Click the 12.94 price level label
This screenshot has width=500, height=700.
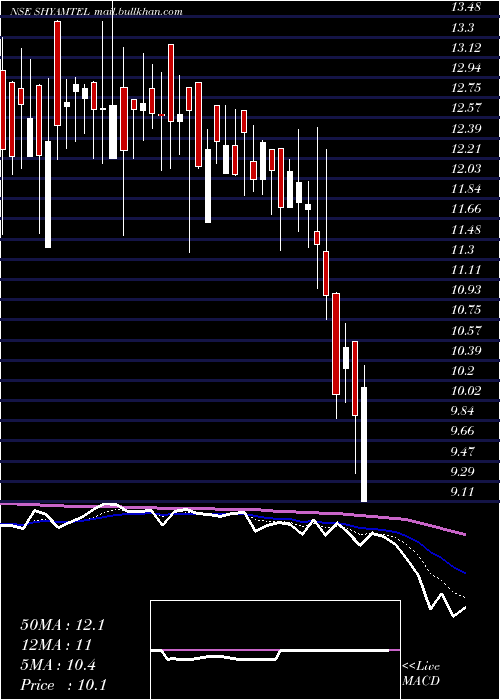click(466, 68)
